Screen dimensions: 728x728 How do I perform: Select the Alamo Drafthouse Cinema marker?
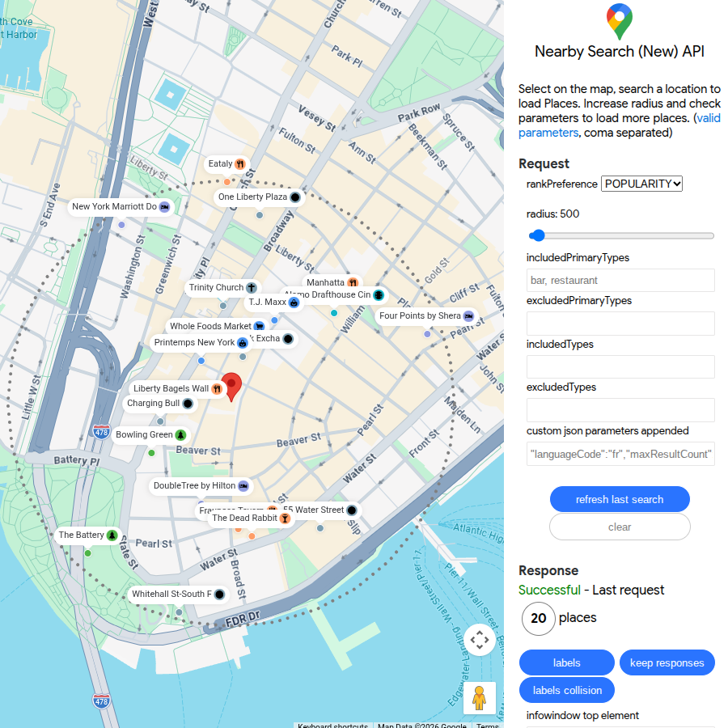tap(334, 294)
